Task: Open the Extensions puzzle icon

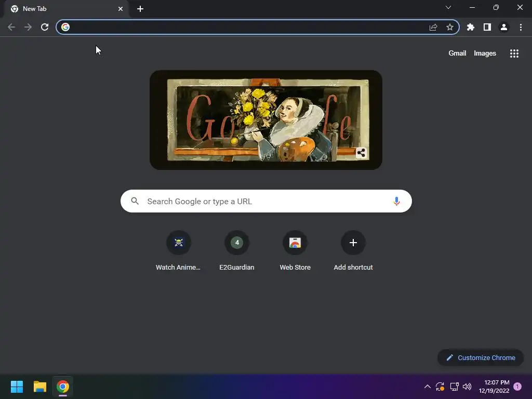Action: [x=471, y=27]
